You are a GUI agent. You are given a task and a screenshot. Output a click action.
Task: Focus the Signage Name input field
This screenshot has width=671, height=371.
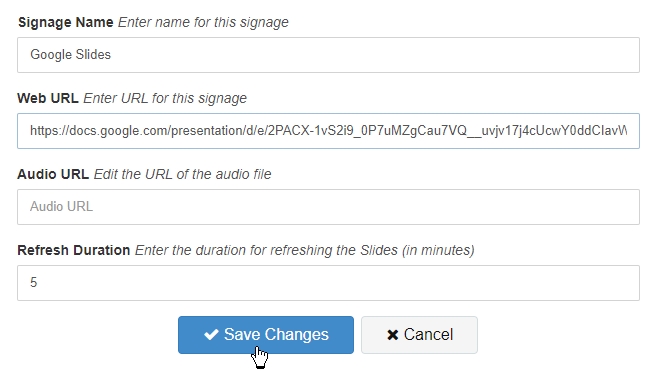tap(328, 55)
